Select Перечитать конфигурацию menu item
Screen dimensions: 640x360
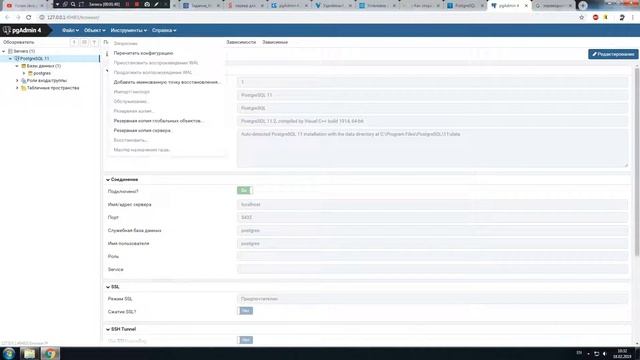[143, 53]
